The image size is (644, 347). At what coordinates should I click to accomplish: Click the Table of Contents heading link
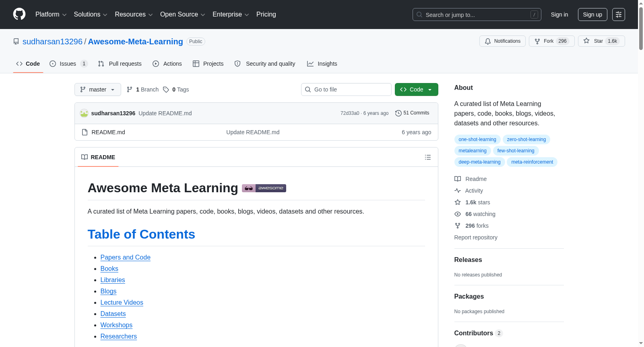pos(141,234)
